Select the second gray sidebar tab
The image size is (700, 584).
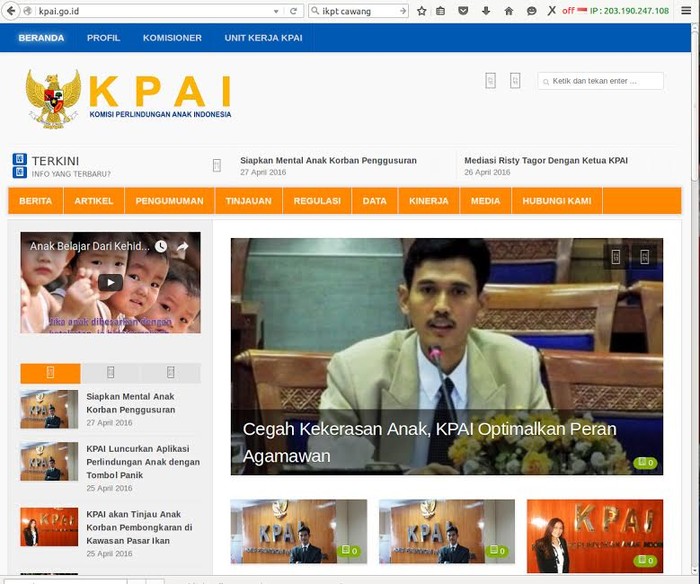pyautogui.click(x=110, y=373)
